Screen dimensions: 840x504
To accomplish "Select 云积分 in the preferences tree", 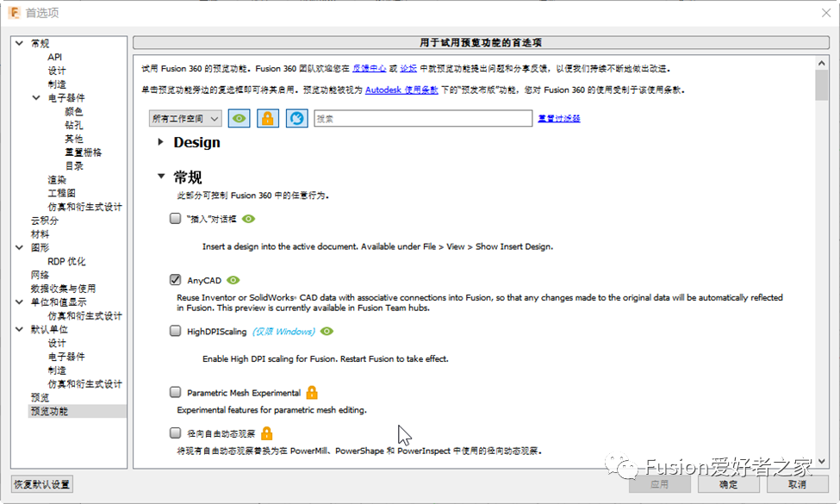I will pos(45,221).
